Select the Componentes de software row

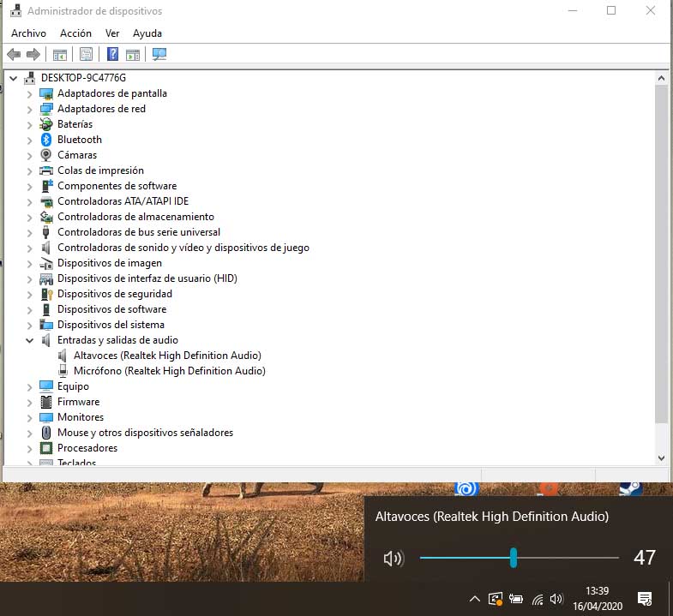pos(117,186)
